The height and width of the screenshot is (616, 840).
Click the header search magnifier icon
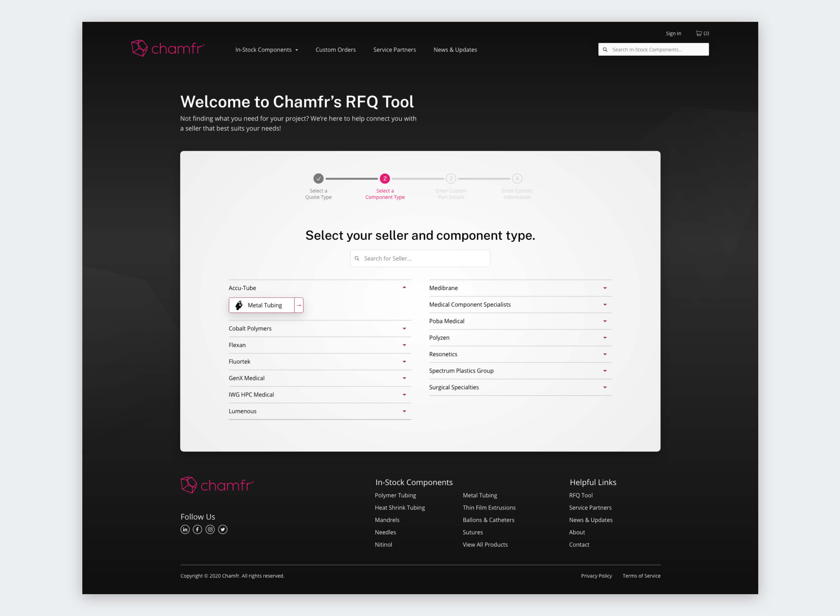click(x=605, y=50)
